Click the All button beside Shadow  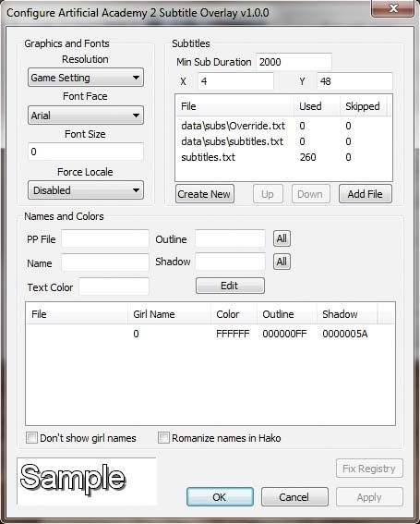(x=282, y=262)
